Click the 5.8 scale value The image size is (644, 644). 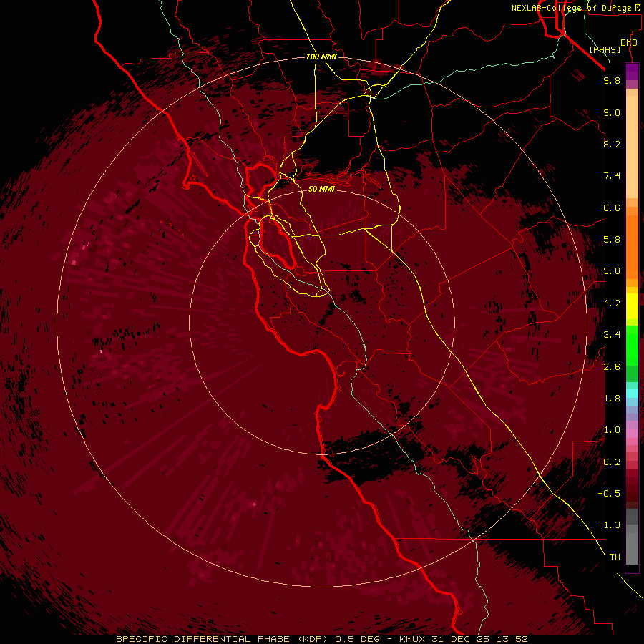(x=612, y=240)
